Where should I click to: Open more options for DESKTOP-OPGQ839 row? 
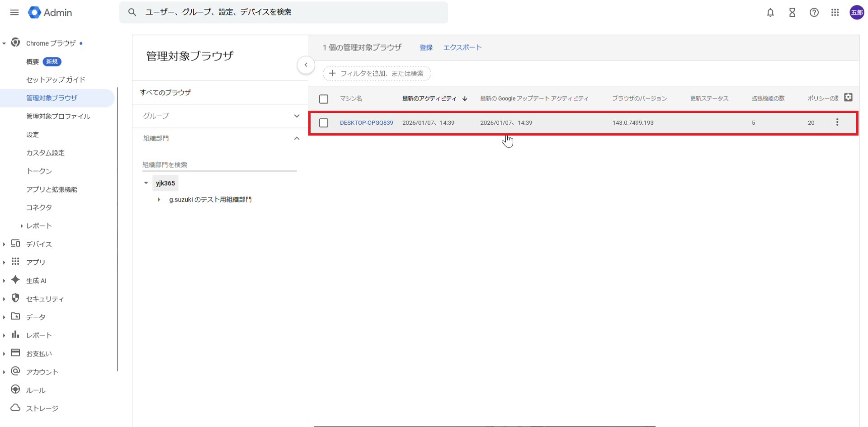tap(837, 122)
